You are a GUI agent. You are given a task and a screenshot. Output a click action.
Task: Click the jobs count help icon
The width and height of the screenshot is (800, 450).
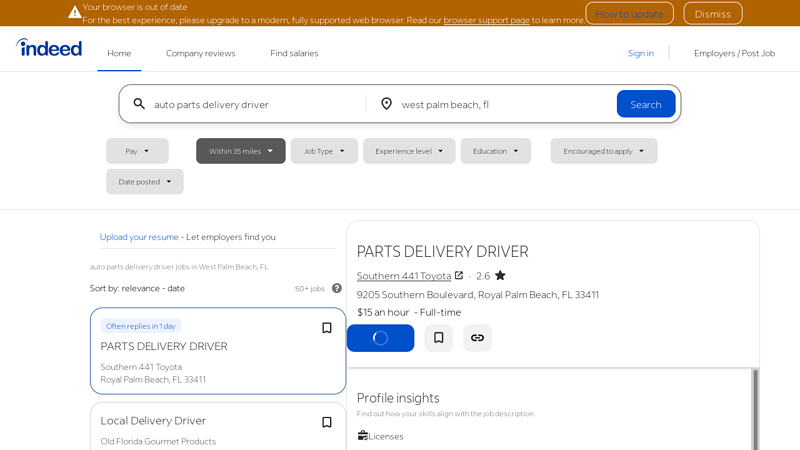pyautogui.click(x=337, y=288)
